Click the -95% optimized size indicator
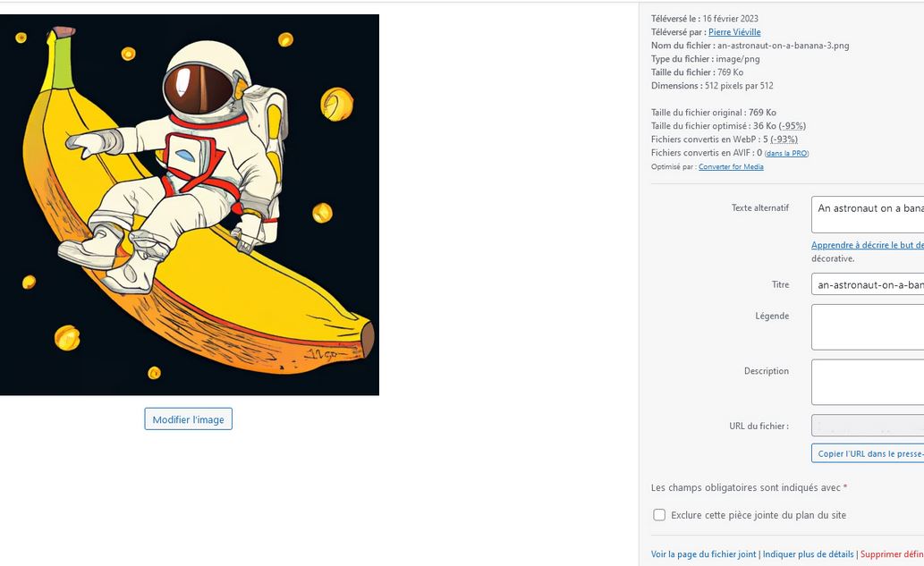The image size is (924, 566). (792, 126)
